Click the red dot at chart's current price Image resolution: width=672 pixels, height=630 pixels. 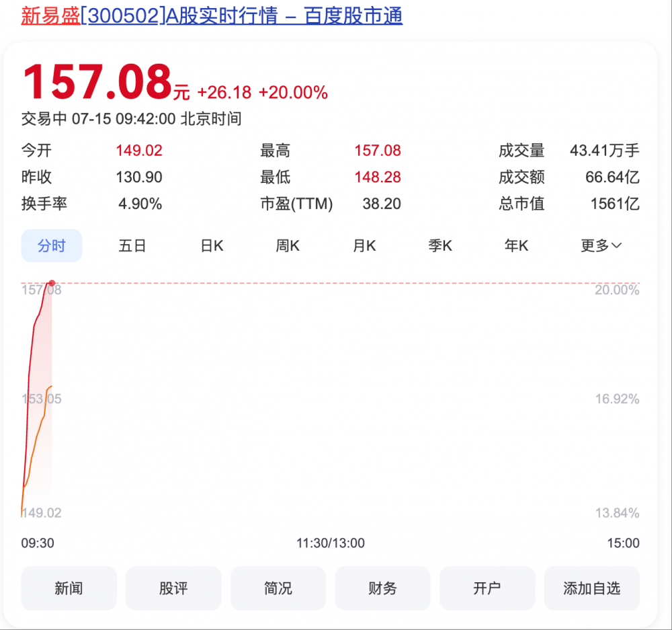tap(52, 283)
